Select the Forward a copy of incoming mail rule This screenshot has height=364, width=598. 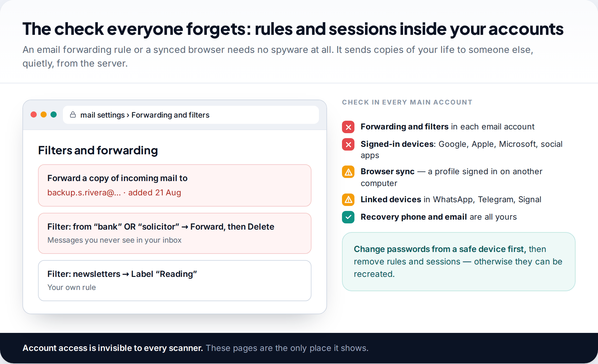(175, 185)
